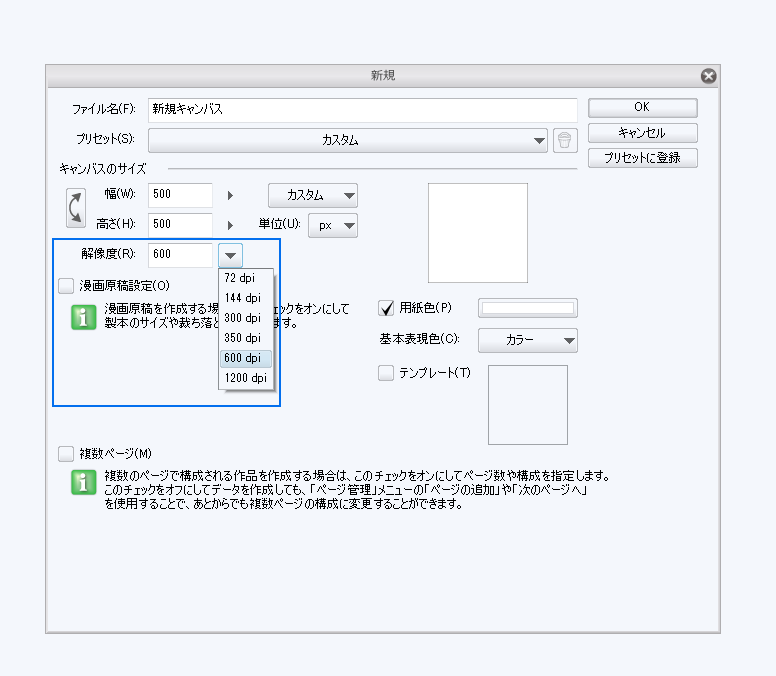Click the プリセットに登録 button
776x676 pixels.
point(642,158)
